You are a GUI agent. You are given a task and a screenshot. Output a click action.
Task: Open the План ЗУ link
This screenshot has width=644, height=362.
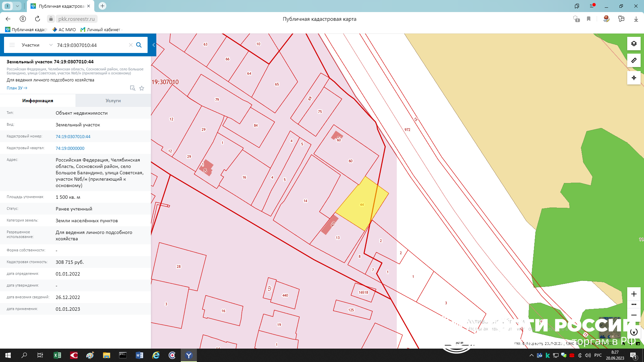(17, 88)
